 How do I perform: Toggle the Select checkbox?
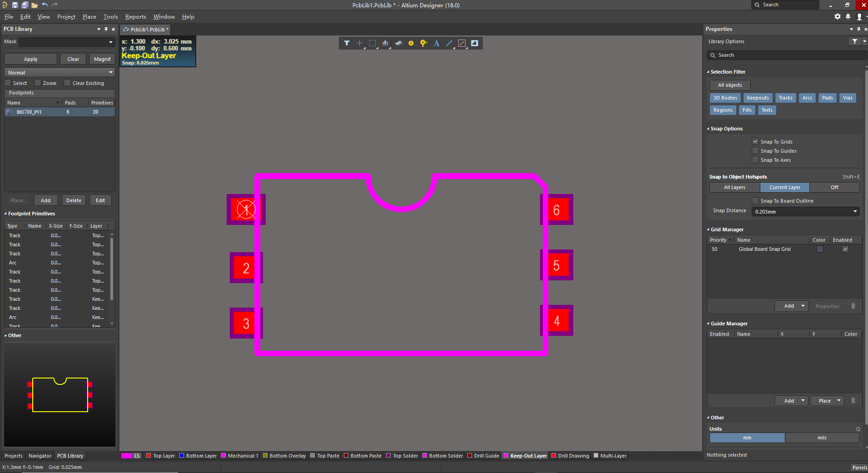[x=8, y=83]
